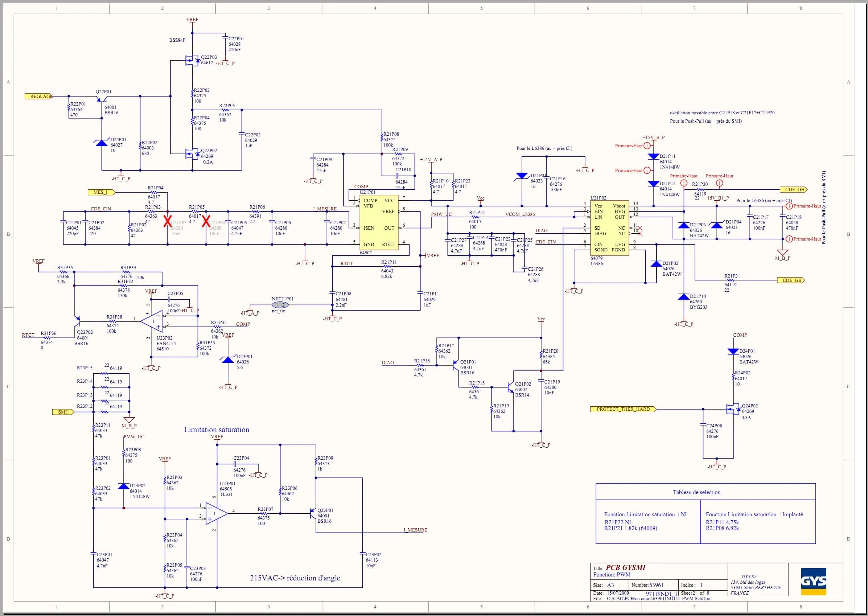Click the 'R21P21 1.82k (64009)' table entry
This screenshot has width=868, height=616.
coord(631,528)
